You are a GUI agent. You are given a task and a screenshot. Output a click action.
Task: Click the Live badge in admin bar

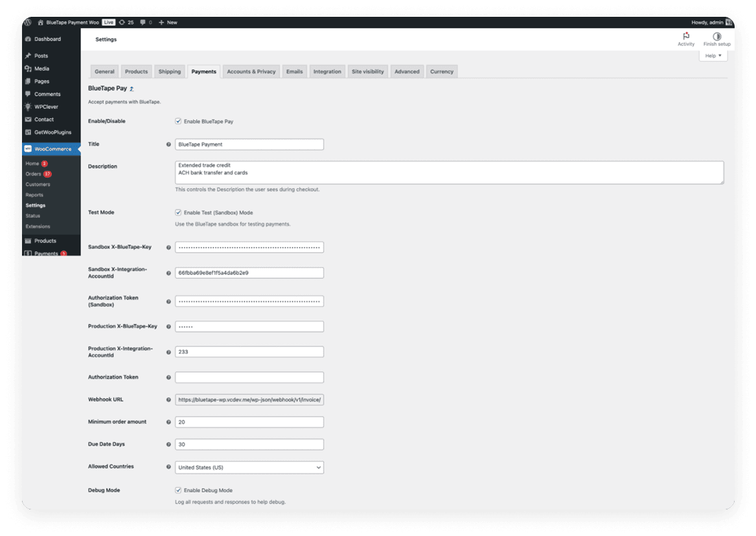tap(108, 22)
